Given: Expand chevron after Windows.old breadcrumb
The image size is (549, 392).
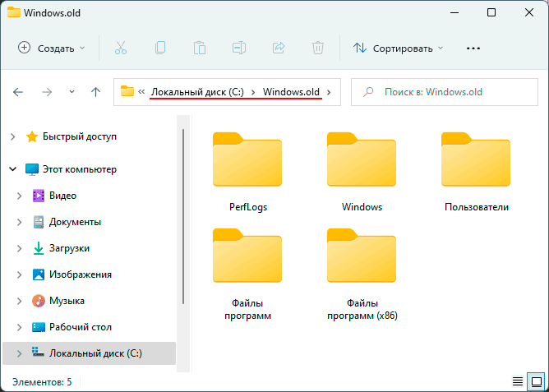Looking at the screenshot, I should point(329,92).
